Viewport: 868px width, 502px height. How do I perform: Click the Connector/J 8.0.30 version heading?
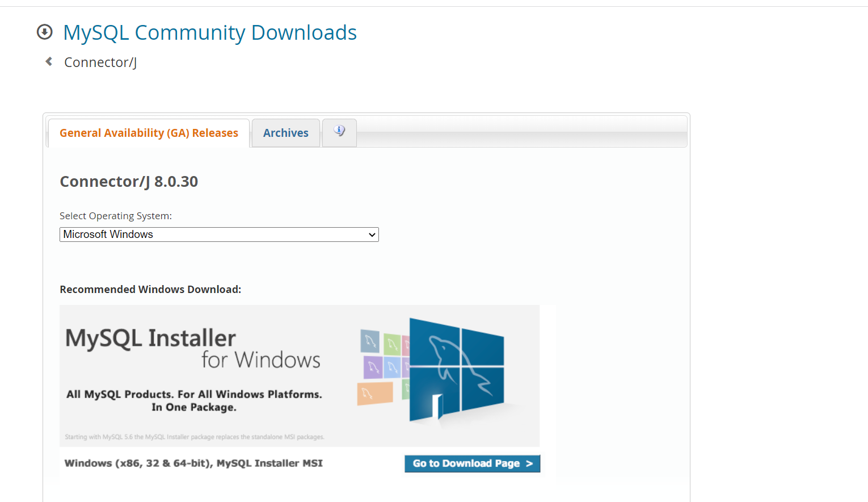[x=129, y=182]
